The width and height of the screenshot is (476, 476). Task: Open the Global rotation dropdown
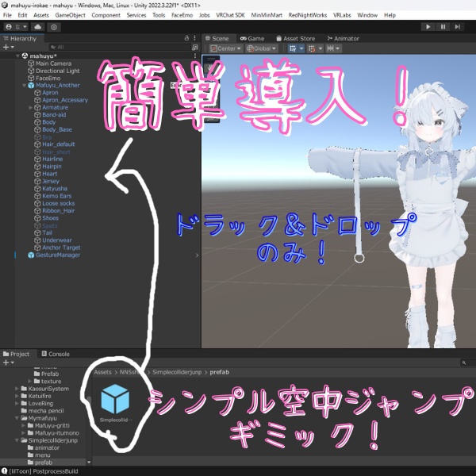(262, 48)
